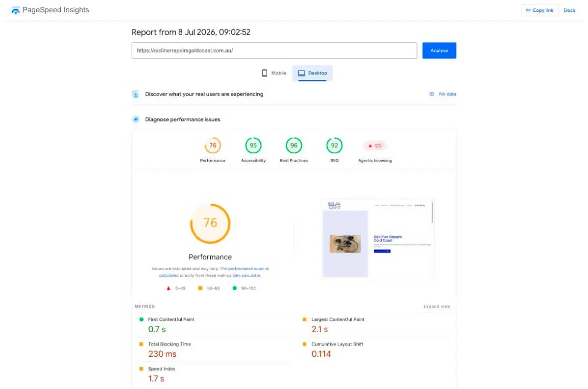Viewport: 588px width, 389px height.
Task: Open the Docs link
Action: coord(569,10)
